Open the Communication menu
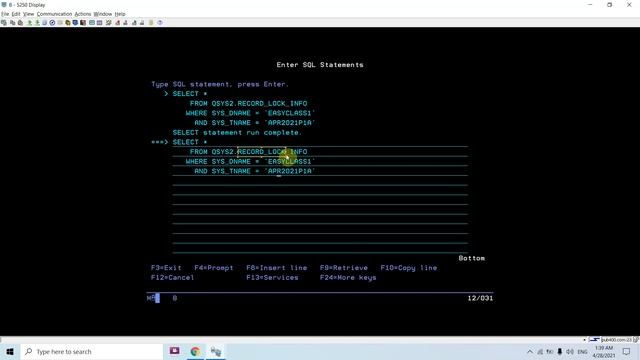Image resolution: width=640 pixels, height=360 pixels. coord(54,14)
